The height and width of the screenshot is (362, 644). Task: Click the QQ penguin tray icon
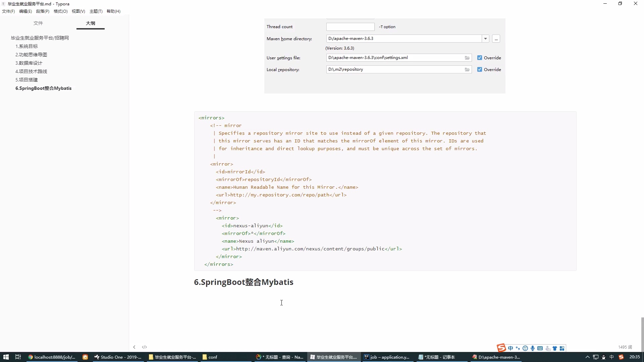(x=603, y=357)
